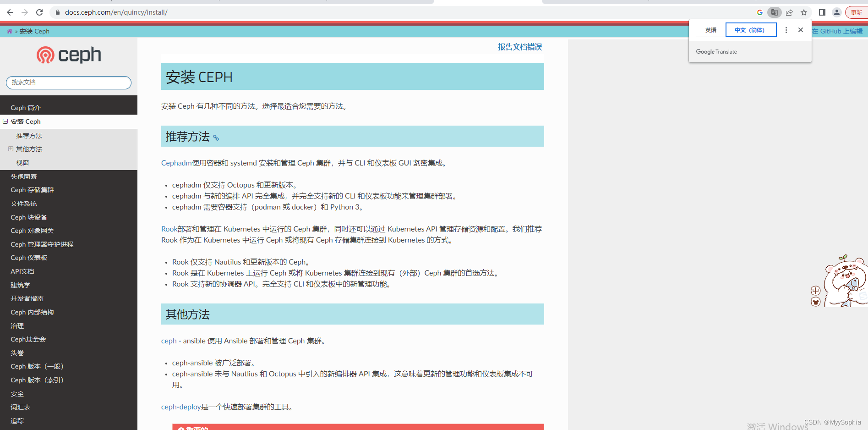This screenshot has height=430, width=868.
Task: Click the home icon in breadcrumb
Action: tap(10, 31)
